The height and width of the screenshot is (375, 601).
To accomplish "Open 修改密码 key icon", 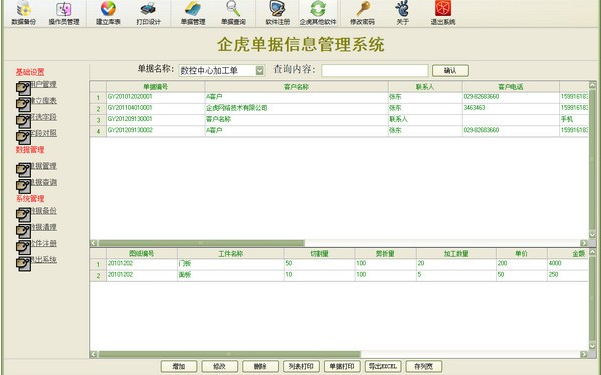I will click(362, 13).
